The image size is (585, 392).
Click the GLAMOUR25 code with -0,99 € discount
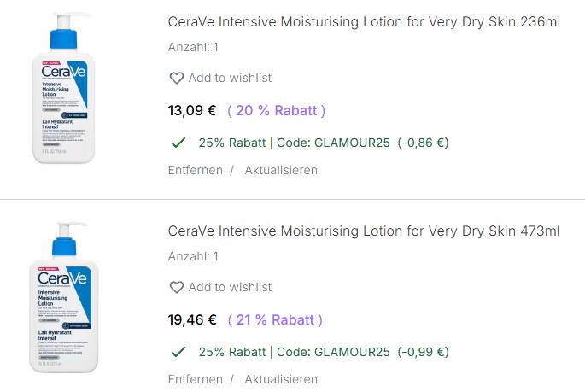pos(323,352)
